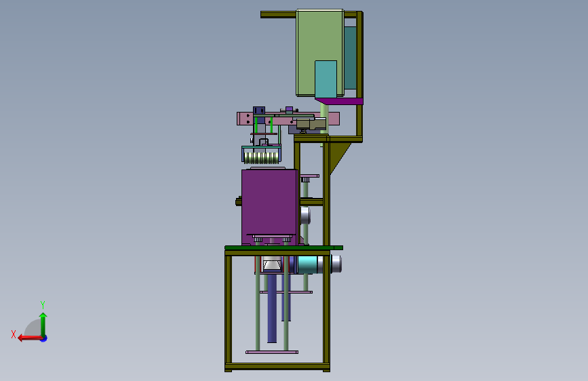This screenshot has height=381, width=588.
Task: Click the red X axis arrow of triad
Action: click(30, 338)
